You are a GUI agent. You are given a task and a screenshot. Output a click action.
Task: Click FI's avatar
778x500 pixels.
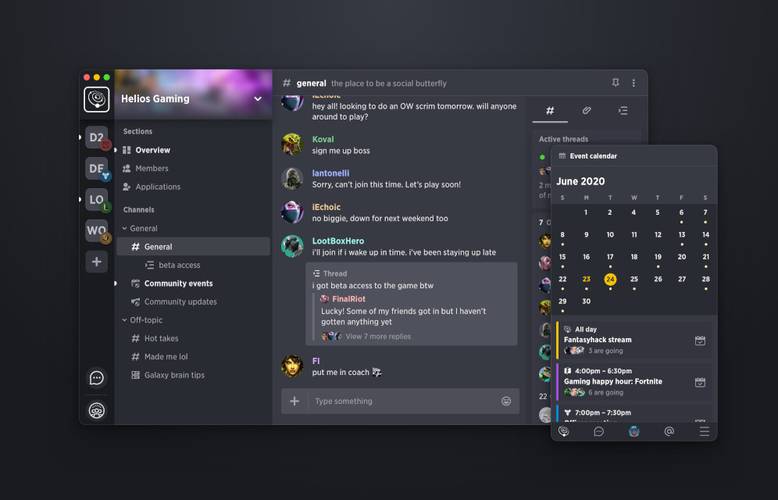click(292, 366)
